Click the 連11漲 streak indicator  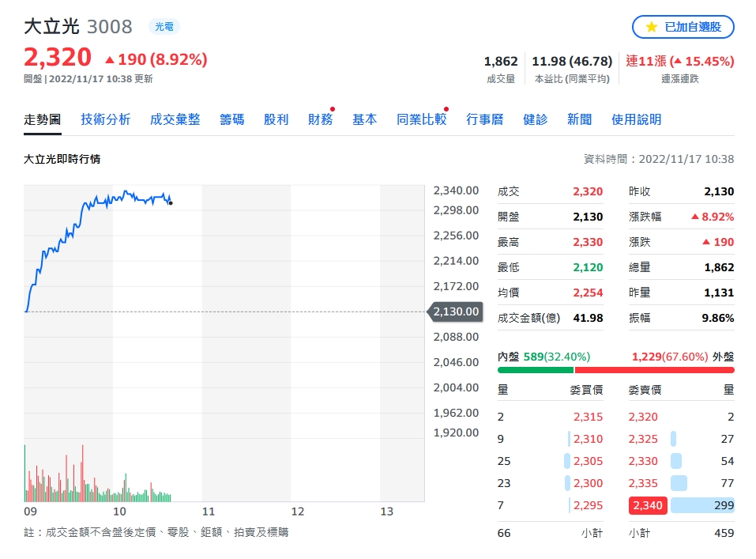[680, 62]
